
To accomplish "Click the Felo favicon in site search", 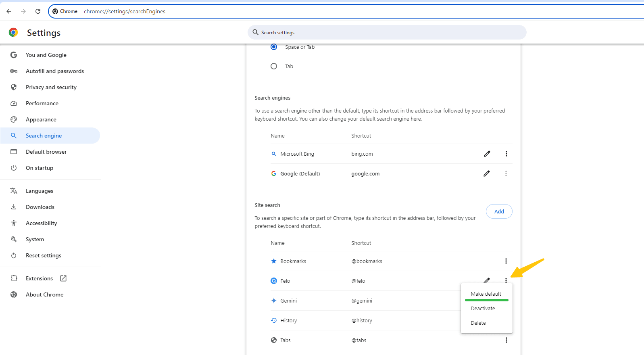I will click(274, 281).
